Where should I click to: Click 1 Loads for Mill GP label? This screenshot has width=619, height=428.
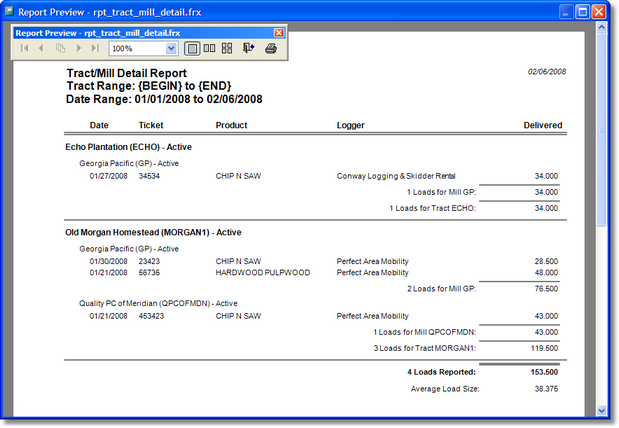(442, 192)
